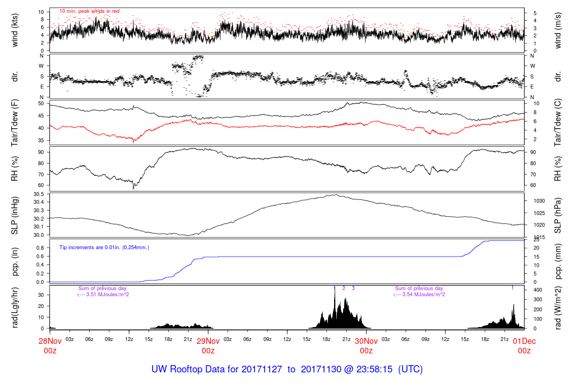
Task: Click the radiation peak marker '3'
Action: [x=353, y=288]
